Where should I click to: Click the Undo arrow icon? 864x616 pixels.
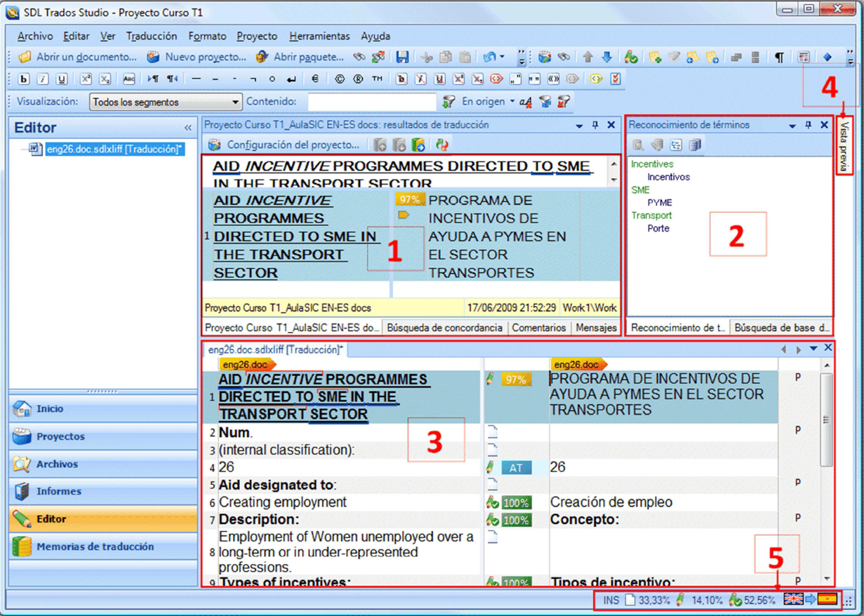coord(490,57)
